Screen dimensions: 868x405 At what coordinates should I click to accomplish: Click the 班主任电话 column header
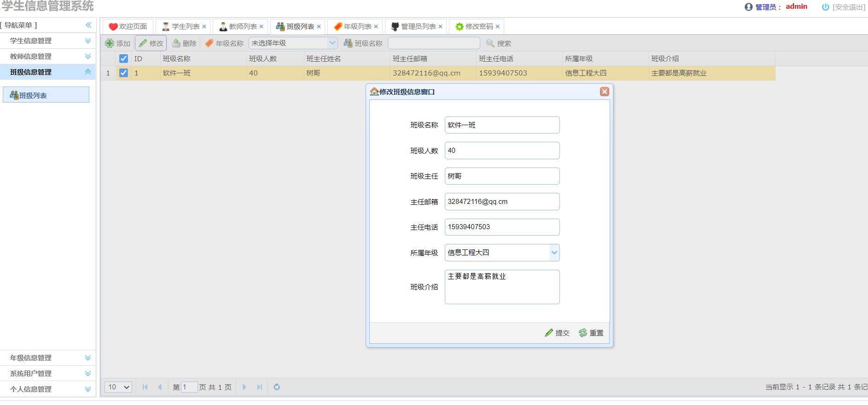519,58
